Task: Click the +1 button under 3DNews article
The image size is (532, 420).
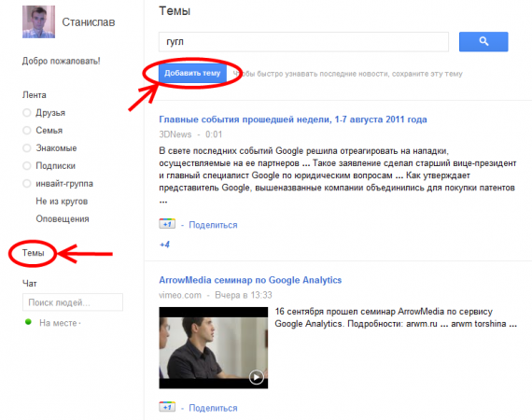Action: click(167, 224)
